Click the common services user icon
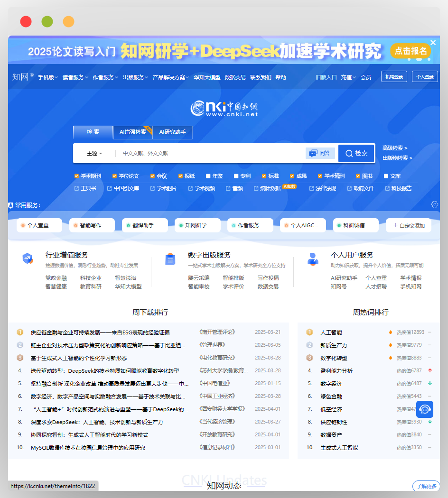 coord(11,205)
